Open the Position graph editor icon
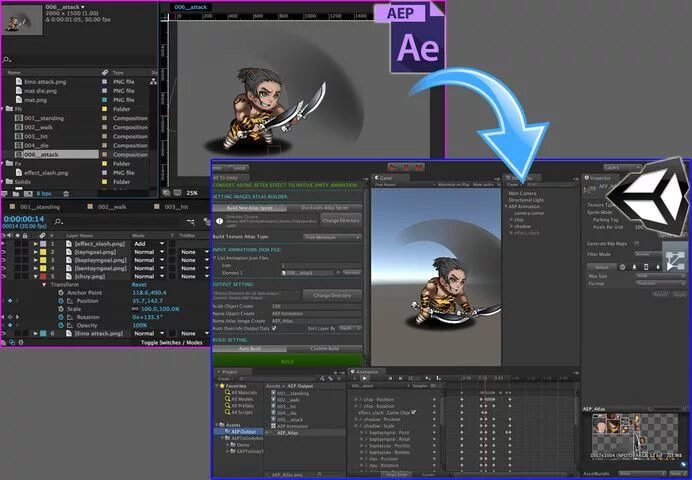692x480 pixels. point(70,301)
